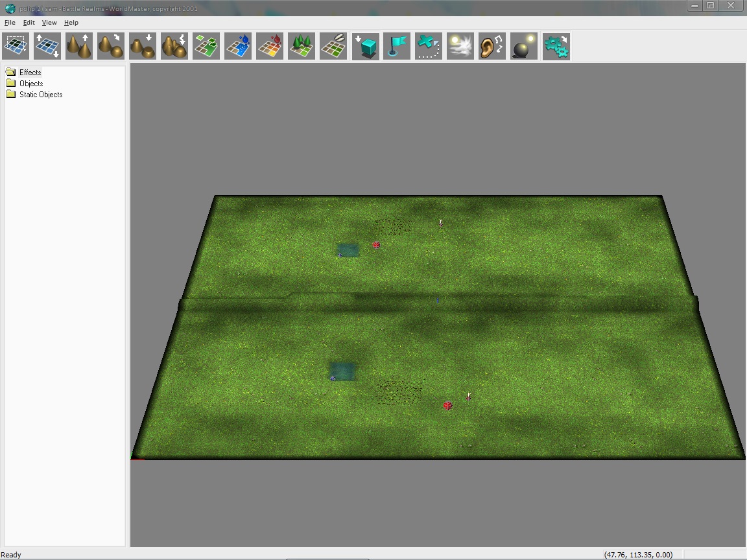Choose the forest trees placement tool
Screen dimensions: 747x560
click(302, 46)
